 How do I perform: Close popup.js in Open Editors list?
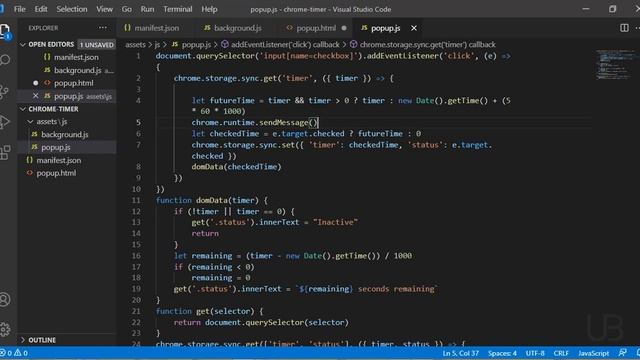pyautogui.click(x=36, y=96)
